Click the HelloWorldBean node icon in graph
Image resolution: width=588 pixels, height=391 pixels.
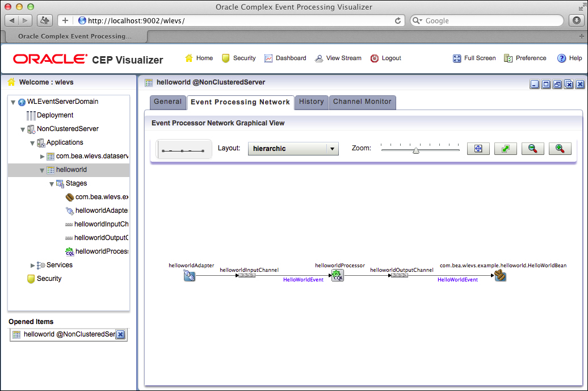(500, 276)
